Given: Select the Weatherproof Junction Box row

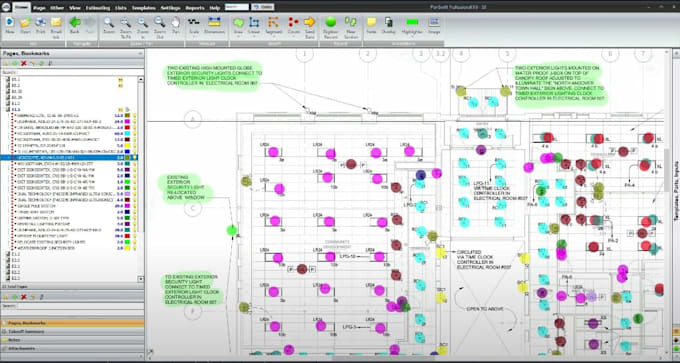Looking at the screenshot, I should point(69,248).
